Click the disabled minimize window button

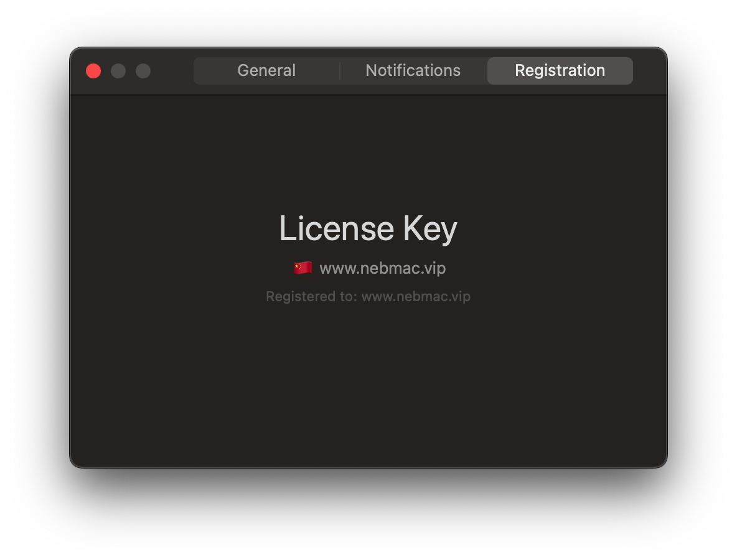[x=118, y=71]
